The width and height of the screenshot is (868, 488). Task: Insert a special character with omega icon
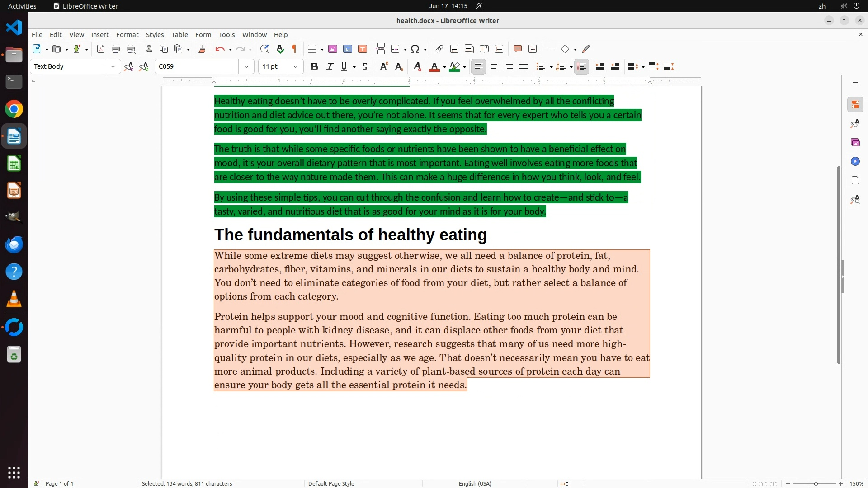(x=415, y=49)
